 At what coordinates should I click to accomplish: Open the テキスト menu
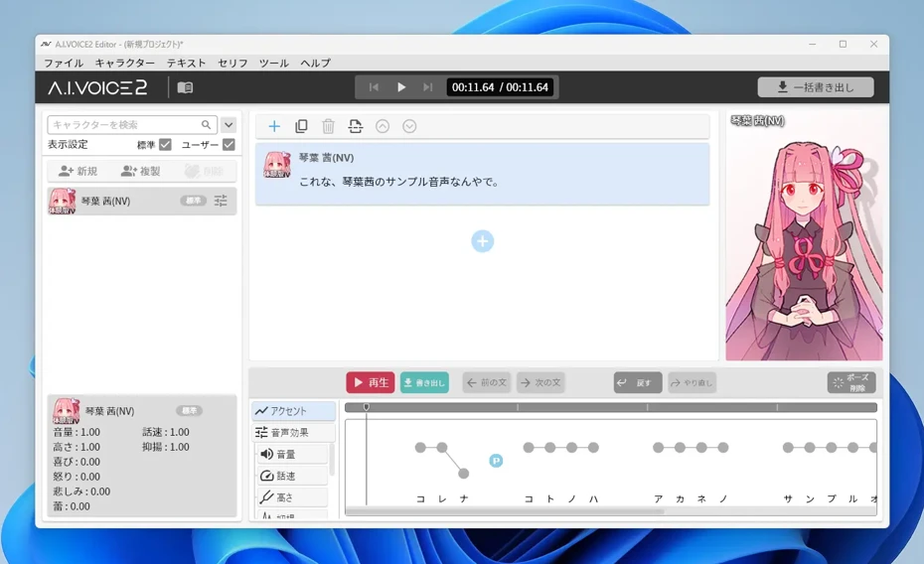tap(186, 63)
